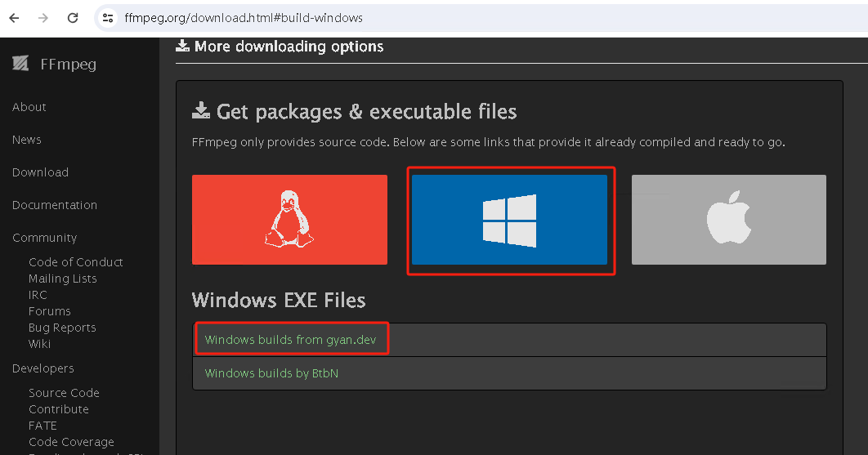Click the browser forward arrow
The width and height of the screenshot is (868, 455).
(x=43, y=17)
